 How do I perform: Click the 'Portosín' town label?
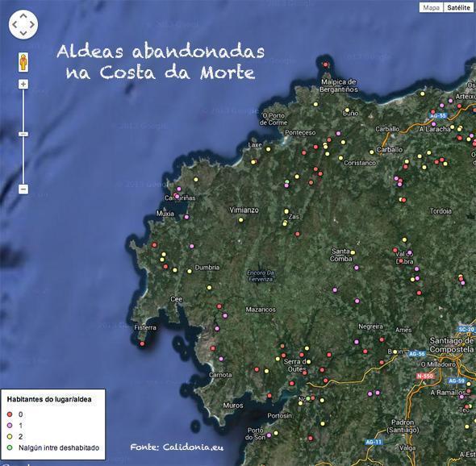(280, 416)
